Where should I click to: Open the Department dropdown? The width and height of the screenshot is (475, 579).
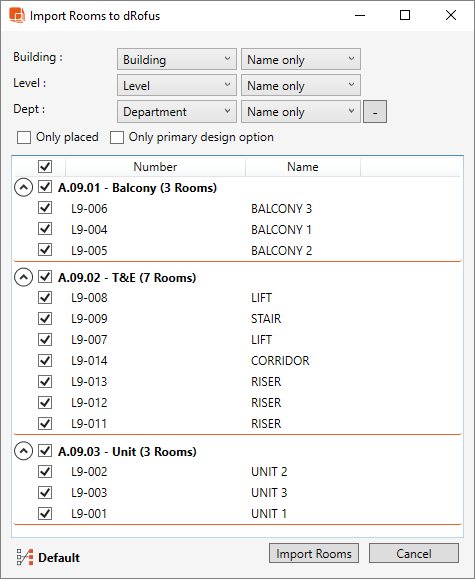point(177,112)
